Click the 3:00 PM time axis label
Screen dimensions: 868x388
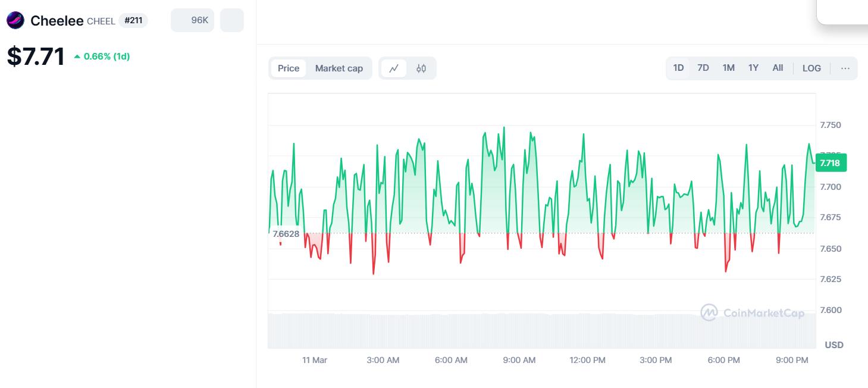coord(656,360)
